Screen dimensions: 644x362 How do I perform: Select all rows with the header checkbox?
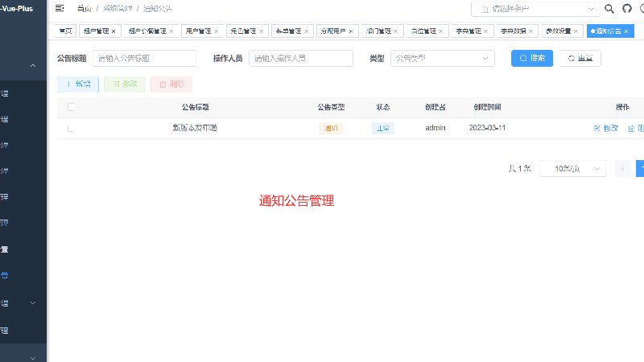71,107
